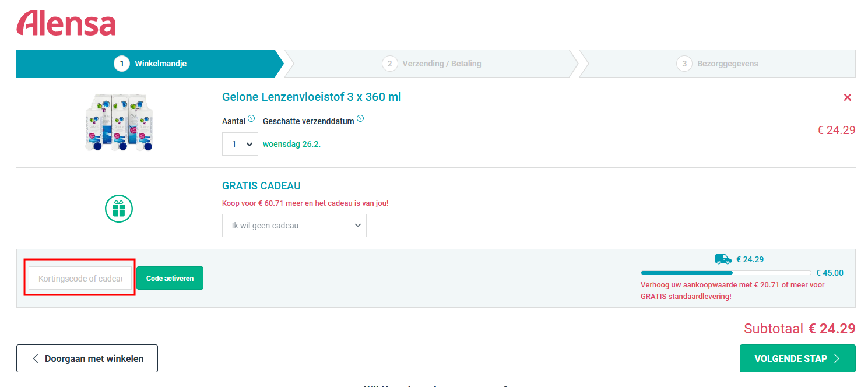The height and width of the screenshot is (387, 868).
Task: Click the Subtotaal € 24.29 text
Action: [800, 329]
